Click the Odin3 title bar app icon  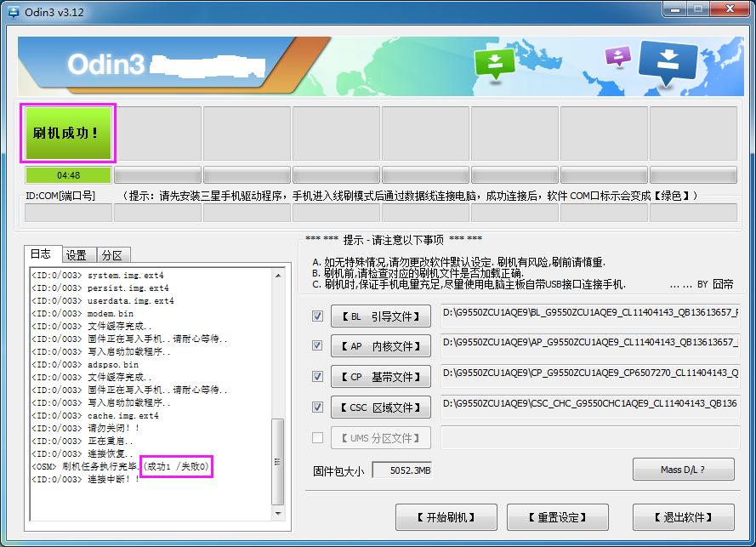[14, 12]
